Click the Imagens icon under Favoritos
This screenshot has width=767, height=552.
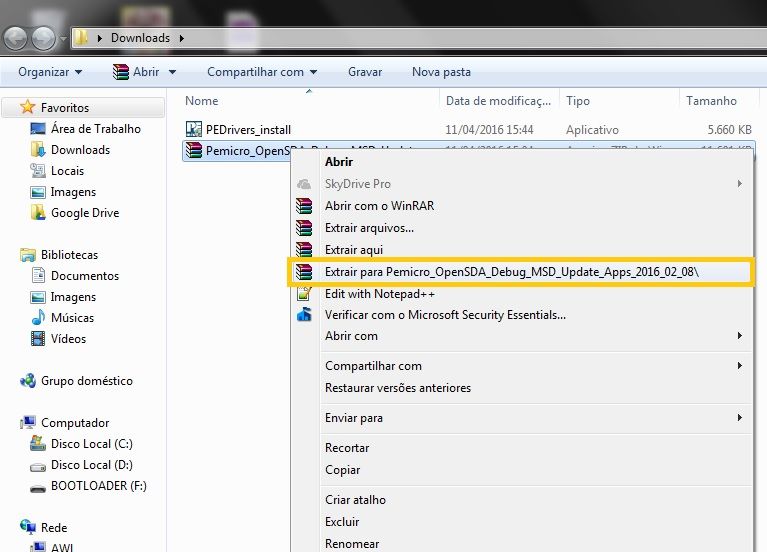(x=38, y=192)
